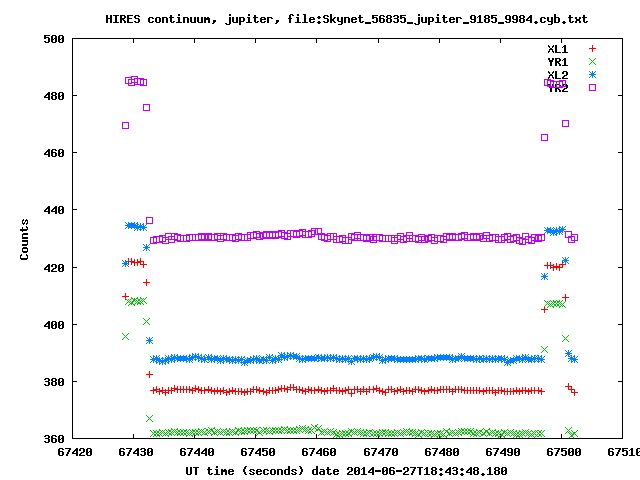Click the purple square marker in the legend
This screenshot has height=480, width=640.
[x=592, y=87]
